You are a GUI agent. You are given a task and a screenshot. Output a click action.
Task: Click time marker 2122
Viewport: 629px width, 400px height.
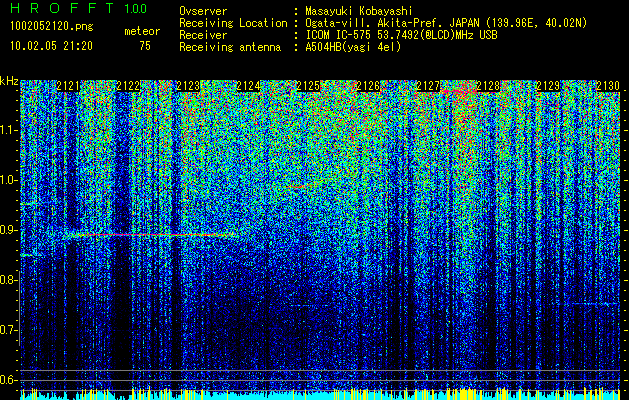pos(128,85)
